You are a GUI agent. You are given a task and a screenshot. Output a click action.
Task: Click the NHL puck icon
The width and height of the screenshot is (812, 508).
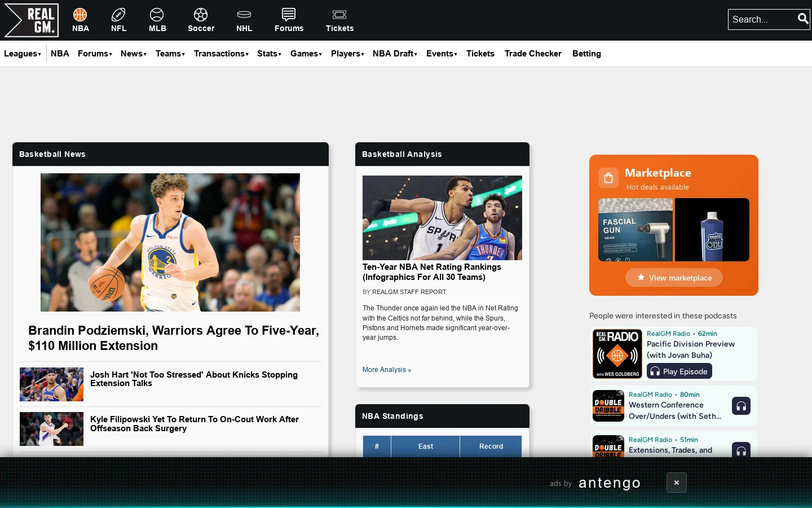coord(244,15)
